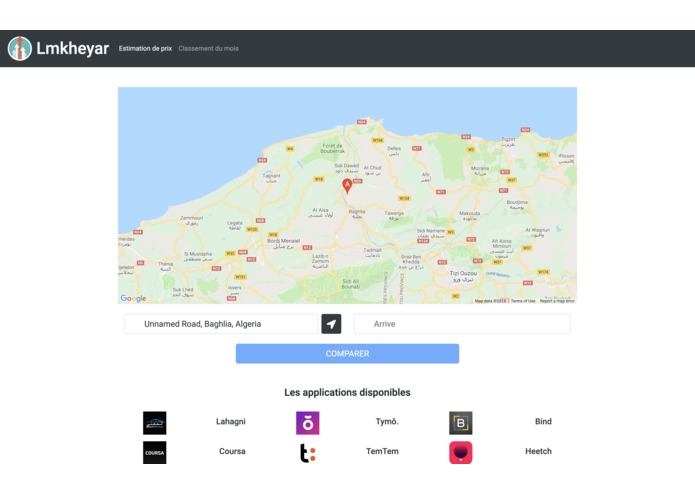Click the Heetch label
The width and height of the screenshot is (695, 494).
(538, 451)
